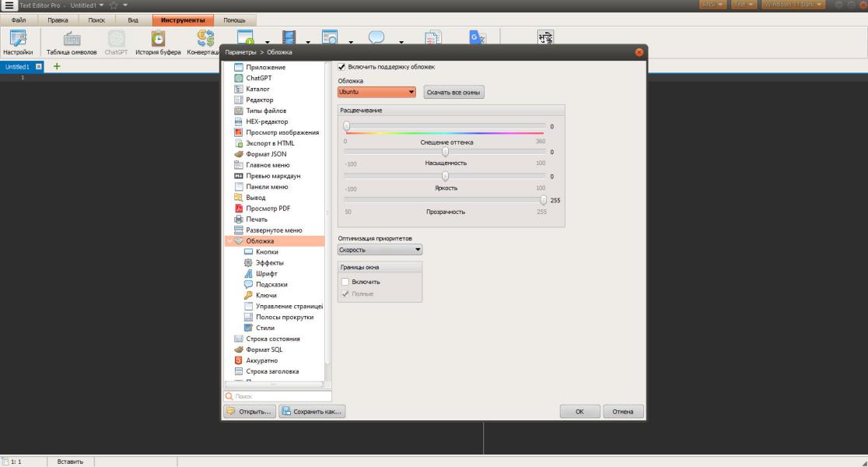Select HEX-редактор in the options tree

[267, 121]
